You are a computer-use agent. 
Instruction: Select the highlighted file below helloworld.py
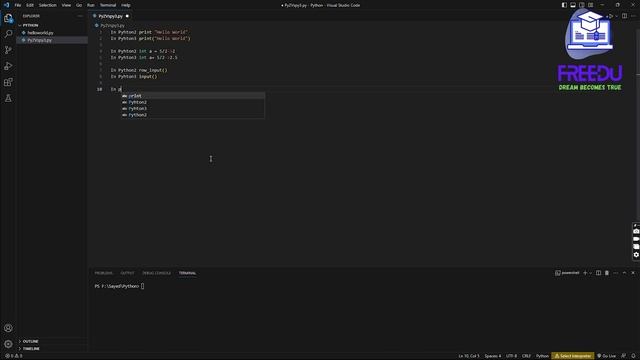click(x=52, y=40)
